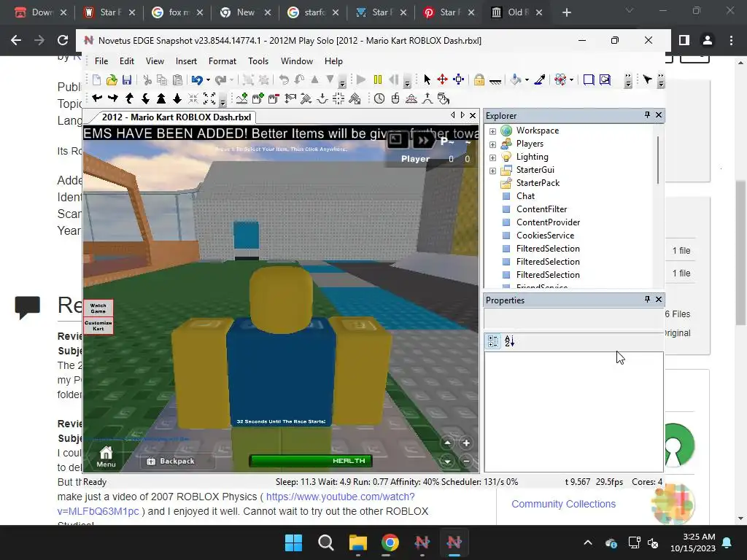Viewport: 747px width, 560px height.
Task: Open the Material dropdown arrow
Action: (x=571, y=80)
